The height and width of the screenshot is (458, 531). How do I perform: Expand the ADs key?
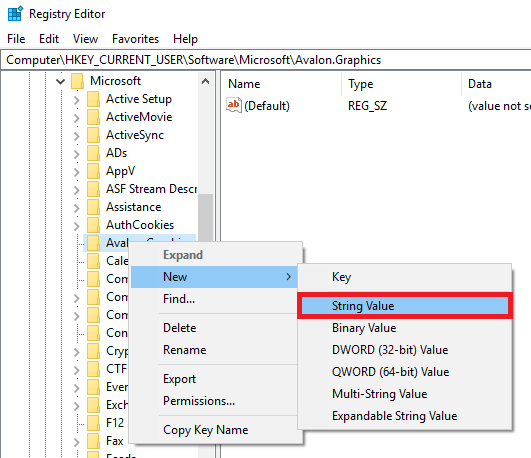77,154
